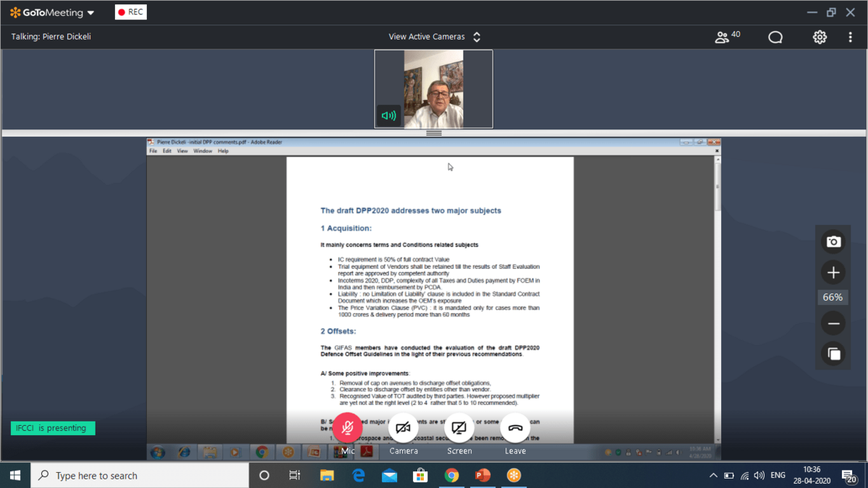Zoom in with the plus button
Screen dimensions: 868x488
point(833,273)
